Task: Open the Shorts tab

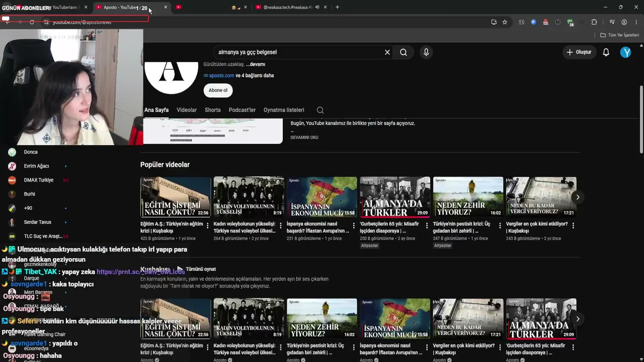Action: coord(213,110)
